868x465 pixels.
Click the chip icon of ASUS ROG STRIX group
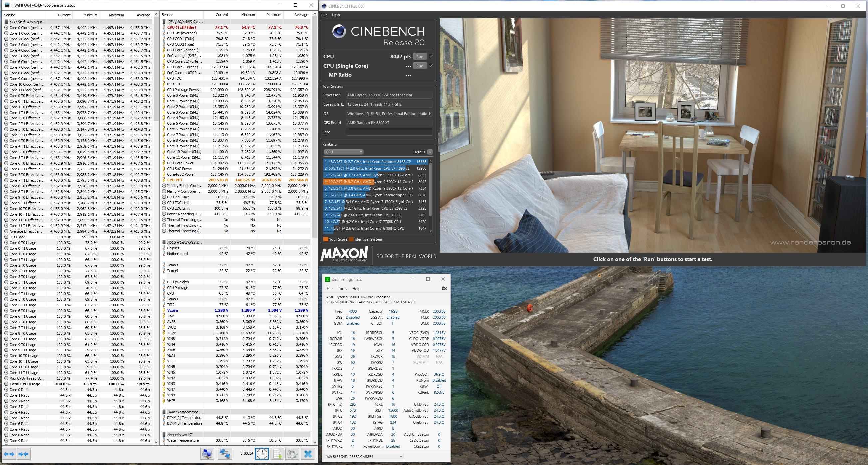coord(164,242)
